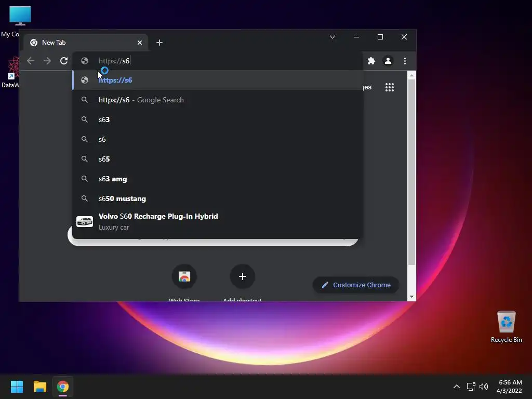The width and height of the screenshot is (532, 399).
Task: Open Chrome's three-dot menu
Action: [405, 61]
